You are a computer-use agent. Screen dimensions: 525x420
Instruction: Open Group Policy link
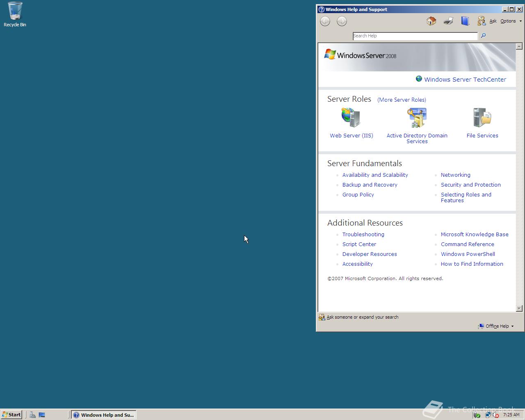(358, 194)
